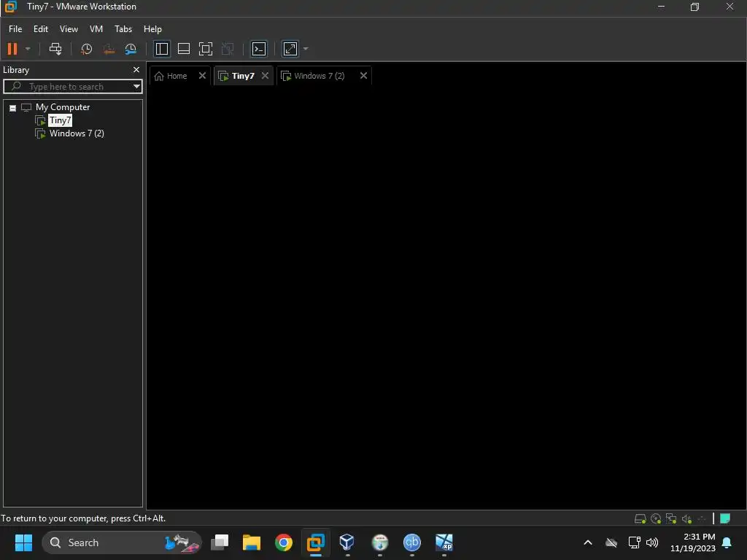
Task: Collapse the My Computer tree node
Action: click(13, 108)
